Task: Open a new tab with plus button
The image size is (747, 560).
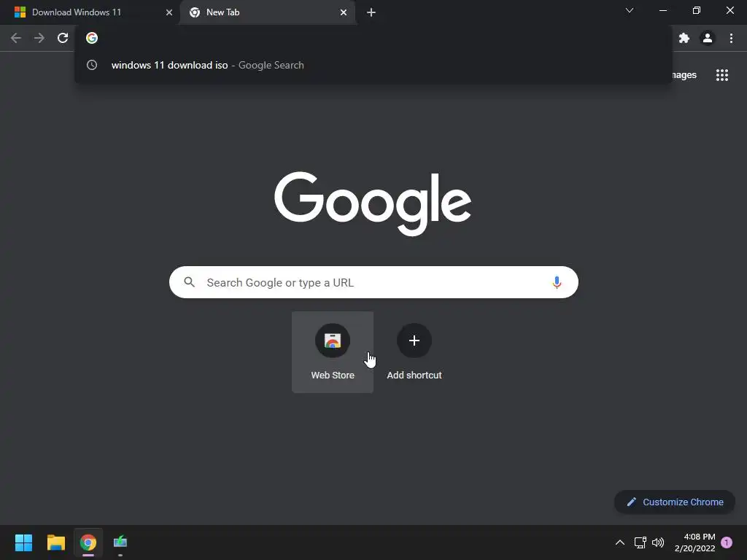Action: pyautogui.click(x=371, y=12)
